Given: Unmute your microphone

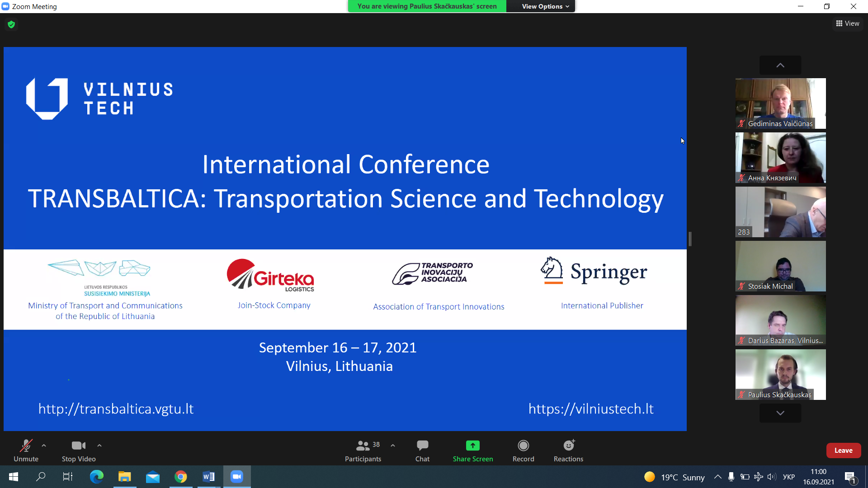Looking at the screenshot, I should pos(26,450).
